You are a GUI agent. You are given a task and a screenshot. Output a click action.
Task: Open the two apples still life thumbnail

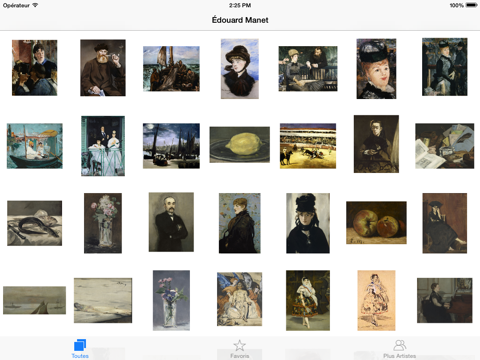[x=376, y=222]
